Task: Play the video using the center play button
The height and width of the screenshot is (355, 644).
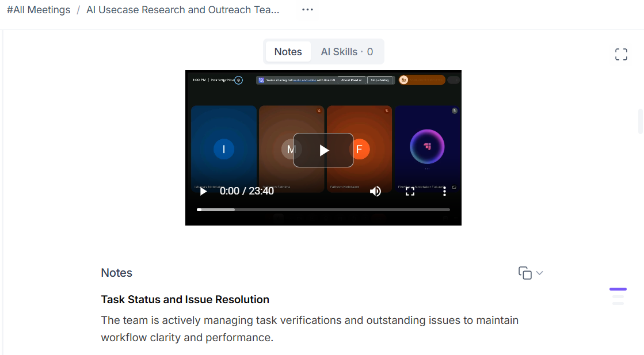Action: click(323, 150)
